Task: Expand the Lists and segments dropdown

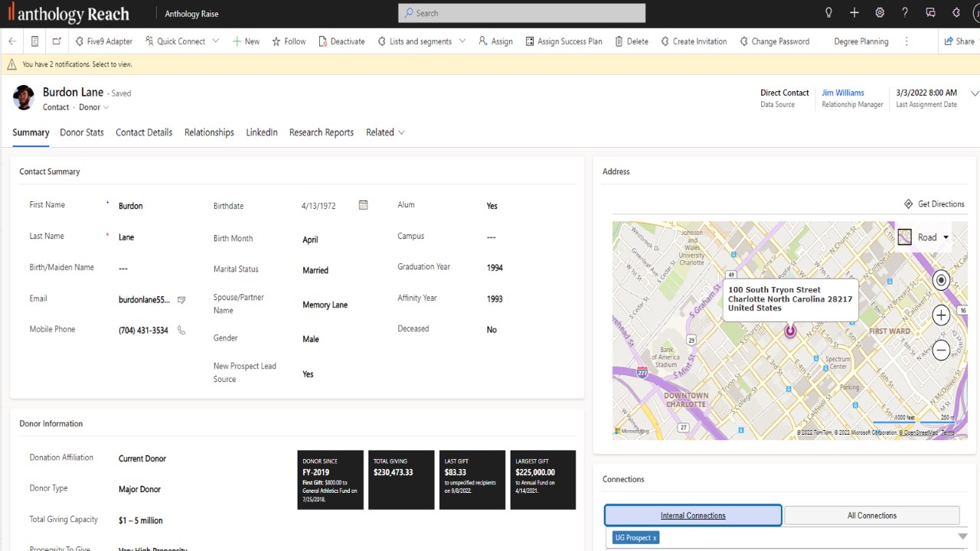Action: [x=462, y=41]
